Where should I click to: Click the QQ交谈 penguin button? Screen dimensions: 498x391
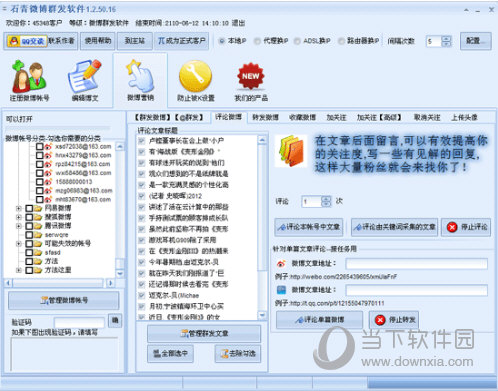[x=26, y=41]
